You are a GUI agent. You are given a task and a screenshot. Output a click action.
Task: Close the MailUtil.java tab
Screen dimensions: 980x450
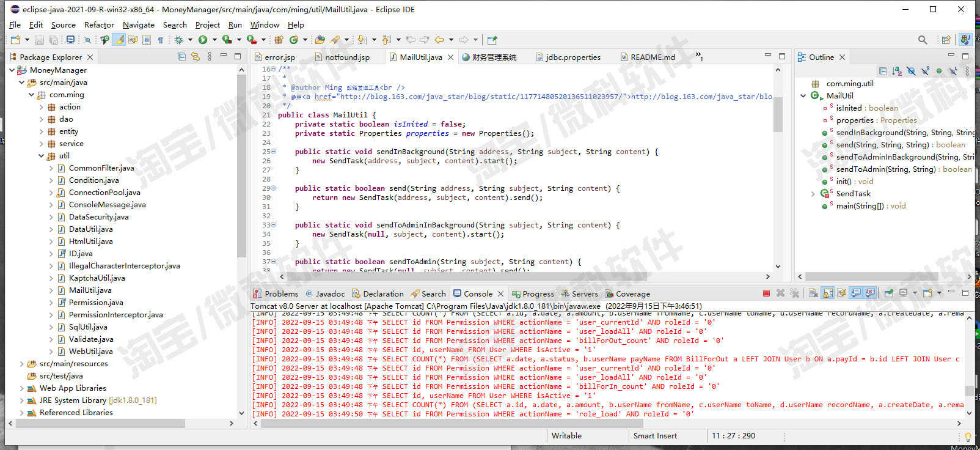coord(451,57)
